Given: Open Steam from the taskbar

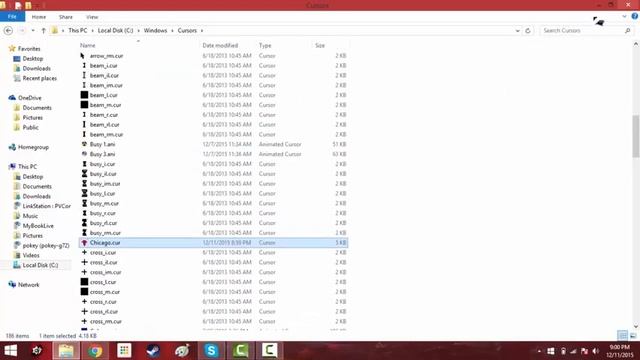Looking at the screenshot, I should click(x=153, y=351).
